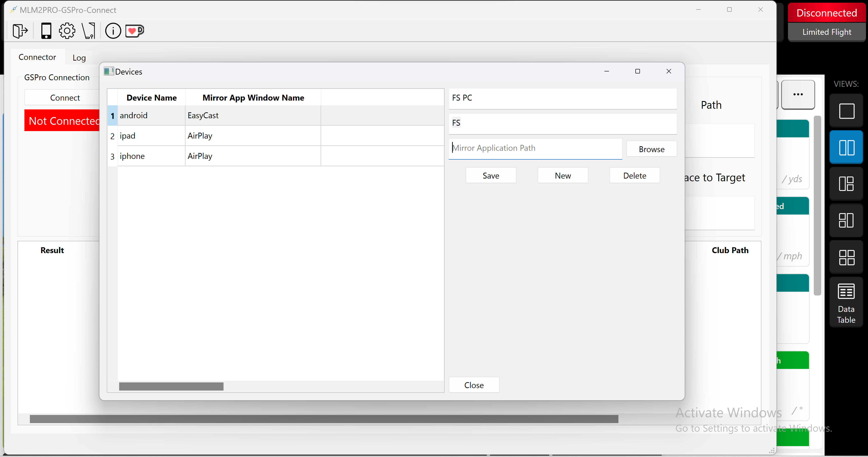Open the Data Table view
The width and height of the screenshot is (868, 457).
tap(846, 302)
